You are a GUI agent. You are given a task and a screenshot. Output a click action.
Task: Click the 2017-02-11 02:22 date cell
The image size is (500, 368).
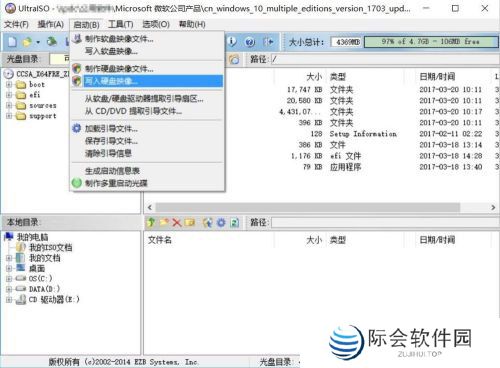pos(450,134)
